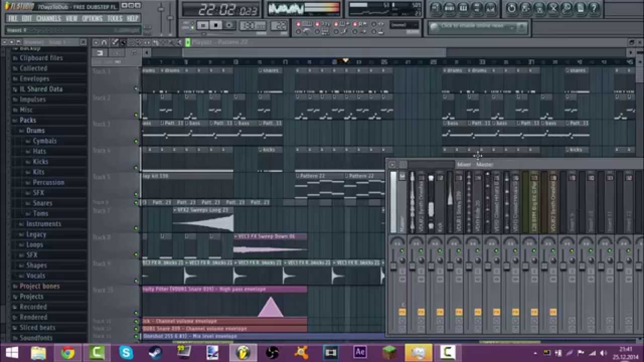Screen dimensions: 644x362
Task: Toggle the orange FX button on the Master track
Action: coord(402,312)
